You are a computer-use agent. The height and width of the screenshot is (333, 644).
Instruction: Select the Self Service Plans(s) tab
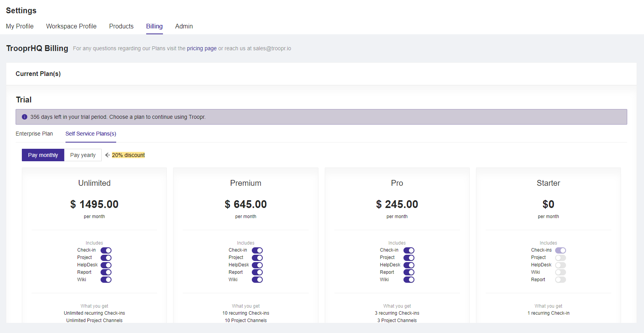(x=91, y=134)
